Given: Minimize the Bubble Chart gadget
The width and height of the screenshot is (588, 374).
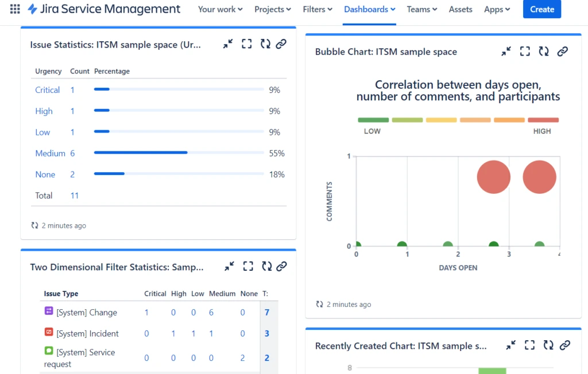Looking at the screenshot, I should coord(506,52).
